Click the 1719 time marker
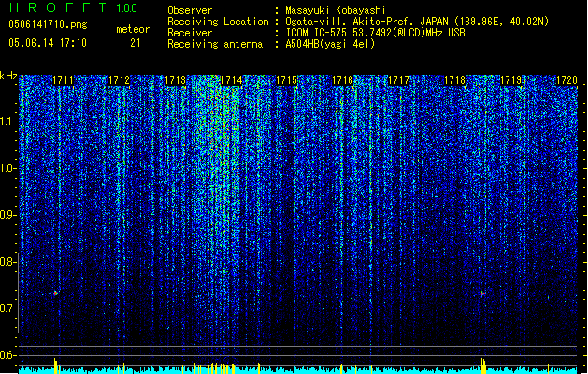The image size is (588, 374). coord(511,80)
